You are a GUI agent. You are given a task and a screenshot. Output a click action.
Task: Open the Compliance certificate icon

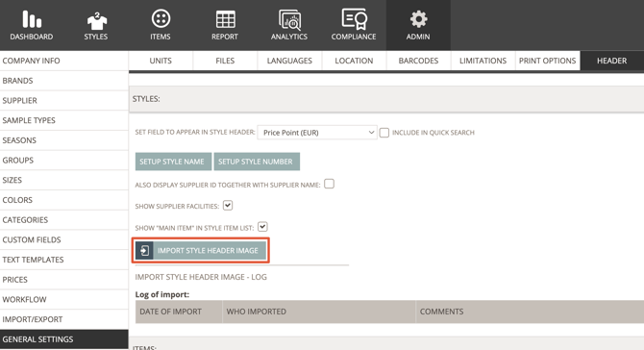[x=354, y=19]
